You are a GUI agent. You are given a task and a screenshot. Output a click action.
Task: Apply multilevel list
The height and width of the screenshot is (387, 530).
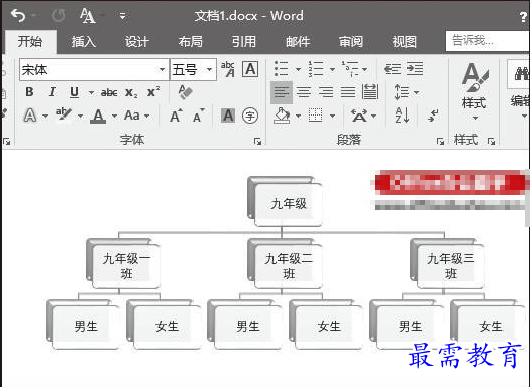point(350,69)
